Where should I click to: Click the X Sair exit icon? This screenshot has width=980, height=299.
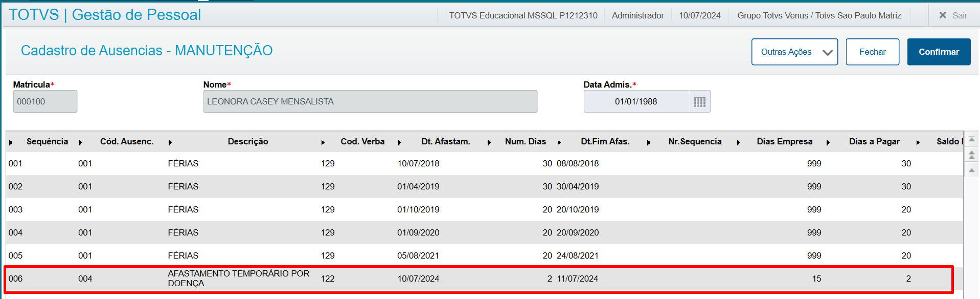[x=943, y=15]
